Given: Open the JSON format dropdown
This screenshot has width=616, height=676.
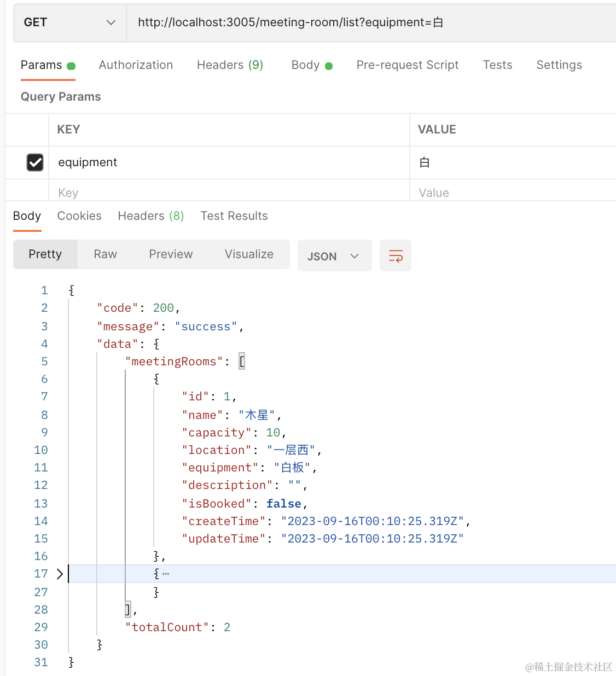Looking at the screenshot, I should tap(334, 256).
